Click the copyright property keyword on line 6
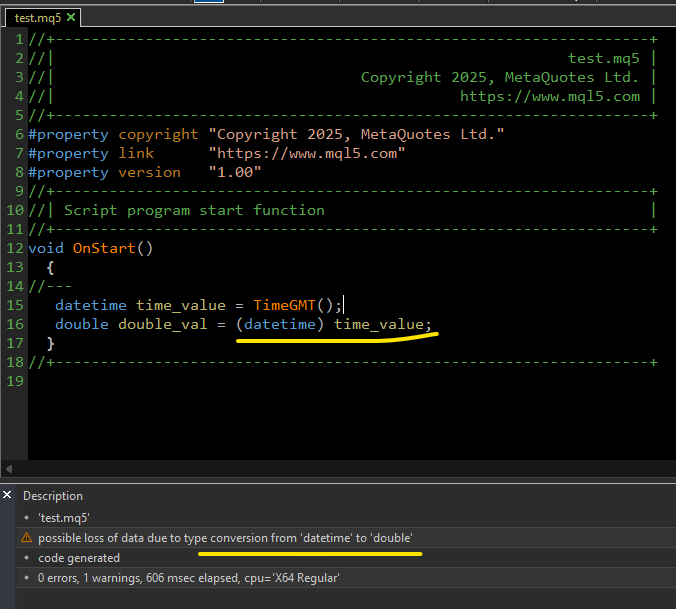 pos(158,134)
